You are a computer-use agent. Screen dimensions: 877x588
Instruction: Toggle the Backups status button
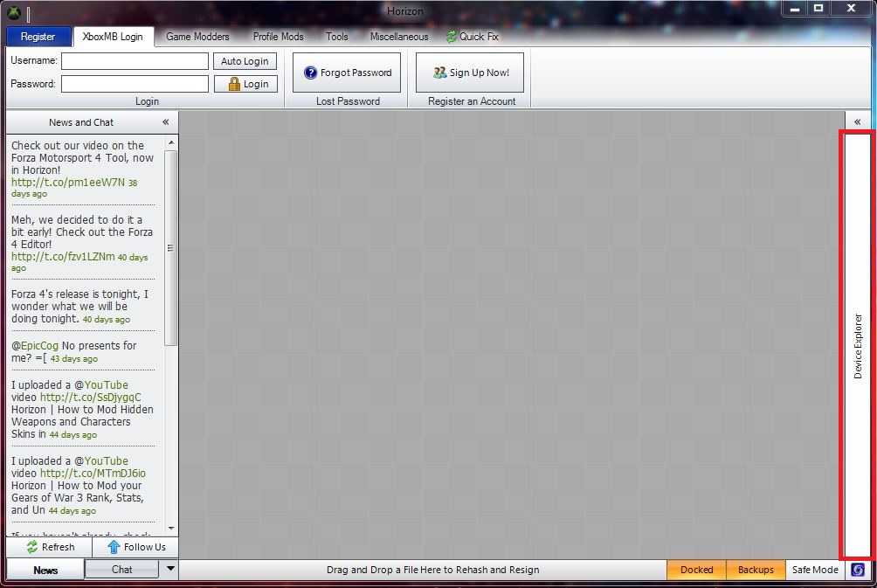pyautogui.click(x=756, y=570)
